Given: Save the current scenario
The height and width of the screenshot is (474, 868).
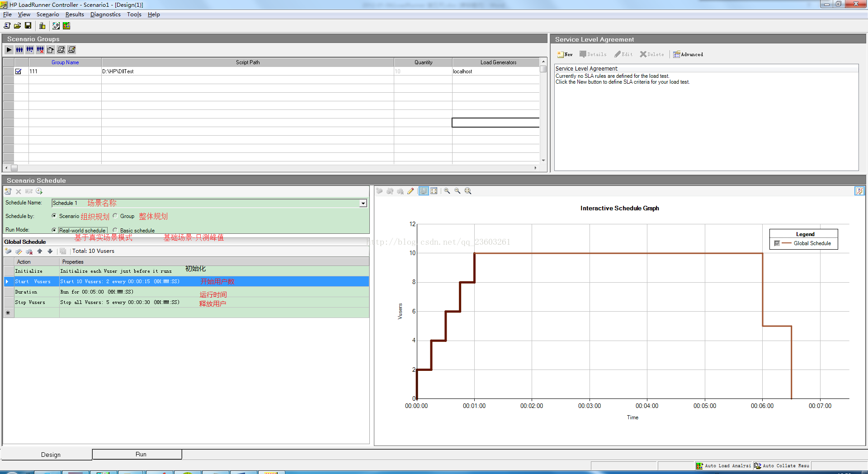Looking at the screenshot, I should point(28,26).
